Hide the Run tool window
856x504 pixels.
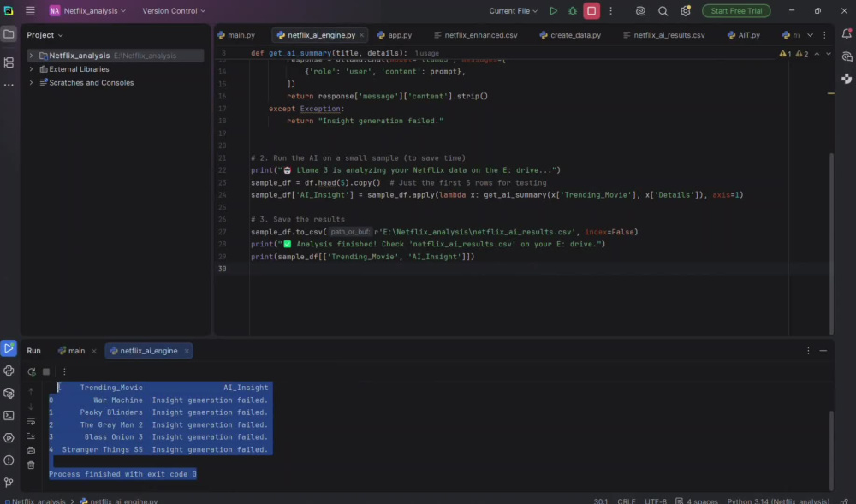[x=823, y=351]
